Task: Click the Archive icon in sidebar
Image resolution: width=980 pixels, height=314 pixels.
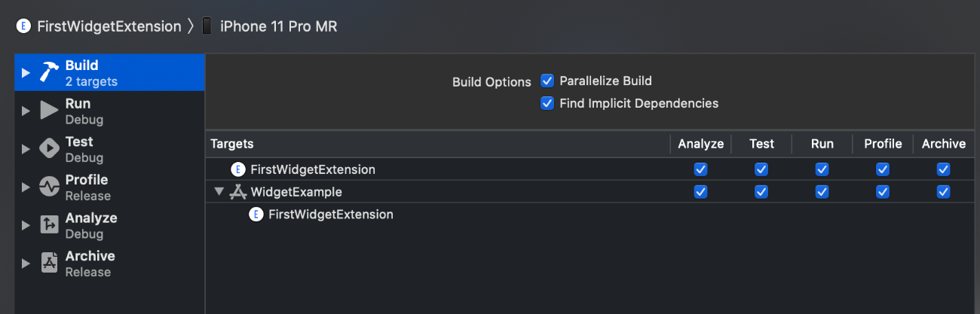Action: click(49, 264)
